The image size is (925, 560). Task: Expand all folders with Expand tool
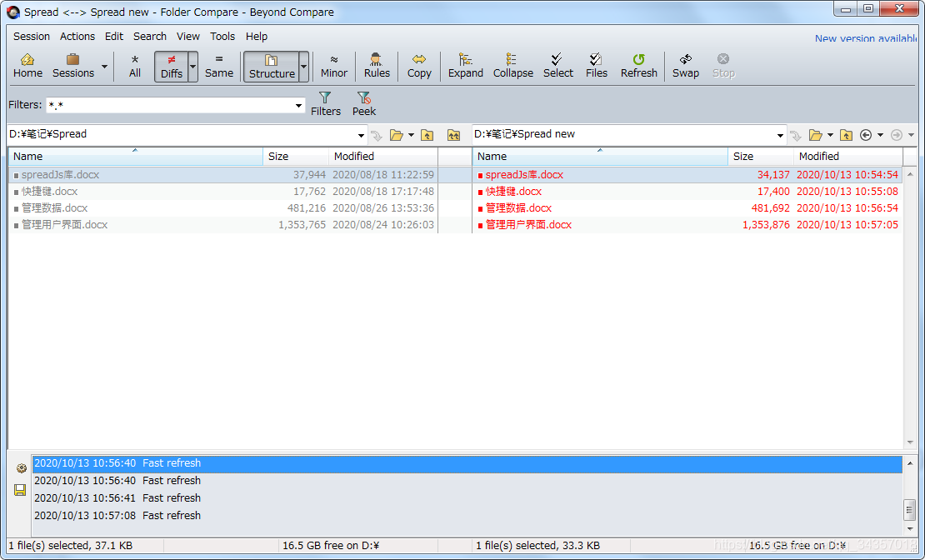(466, 66)
